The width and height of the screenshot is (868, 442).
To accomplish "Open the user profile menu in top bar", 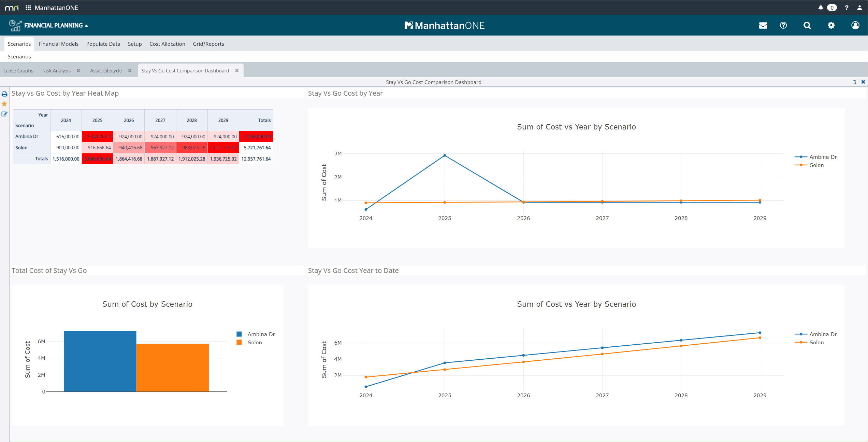I will point(859,8).
